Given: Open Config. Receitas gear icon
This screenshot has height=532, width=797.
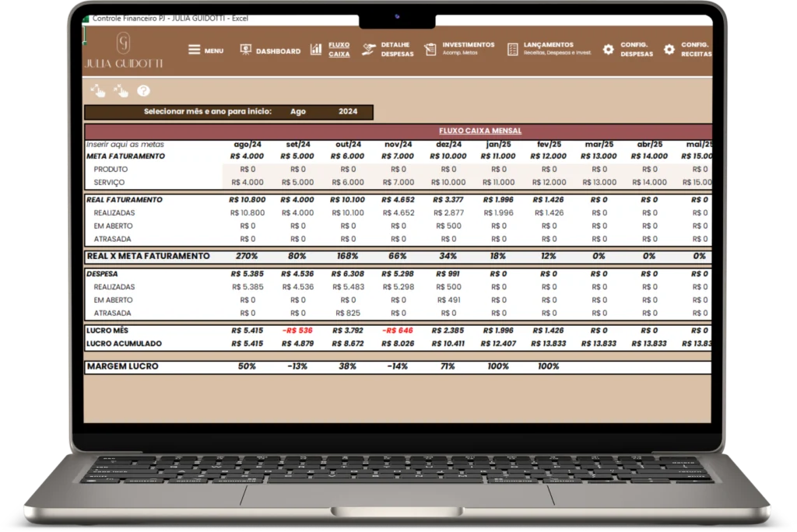Looking at the screenshot, I should pos(669,49).
